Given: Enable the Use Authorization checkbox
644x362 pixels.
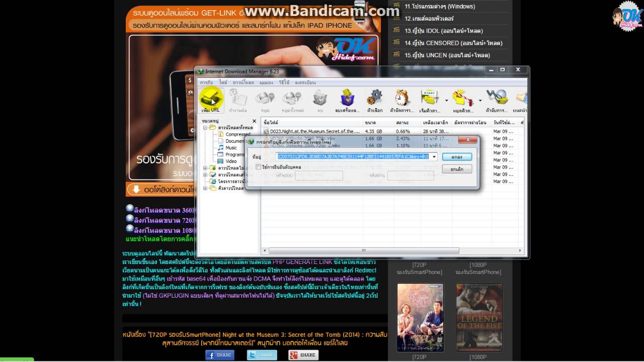Looking at the screenshot, I should click(259, 166).
